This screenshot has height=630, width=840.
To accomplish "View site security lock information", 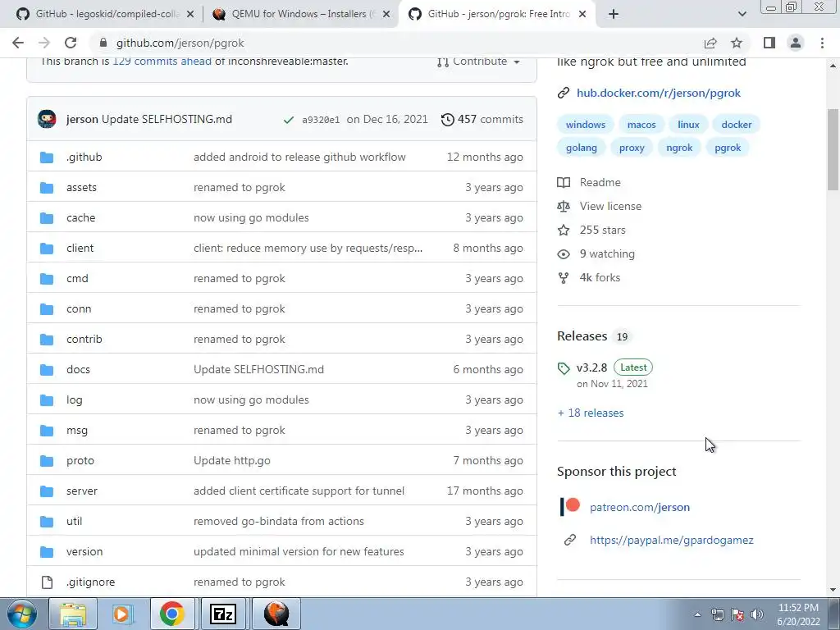I will pos(103,43).
